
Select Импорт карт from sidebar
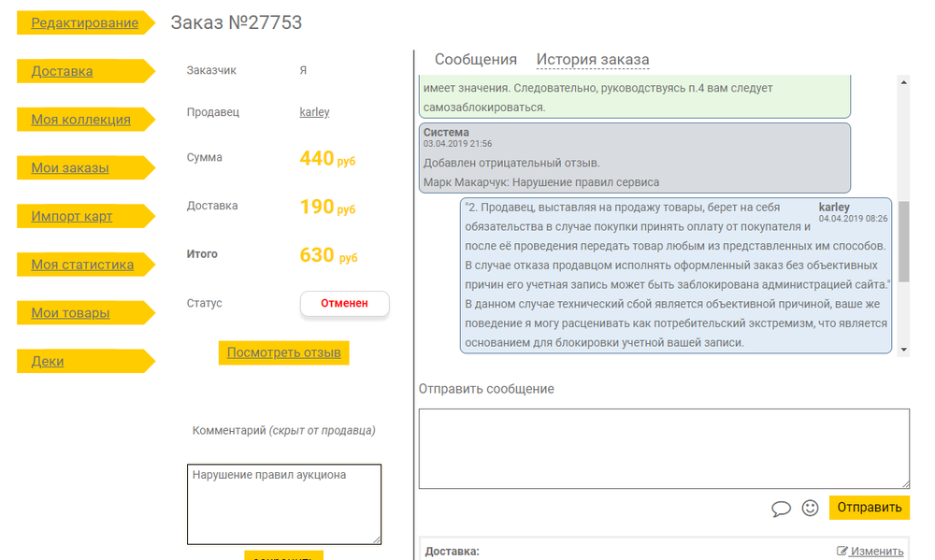[72, 216]
